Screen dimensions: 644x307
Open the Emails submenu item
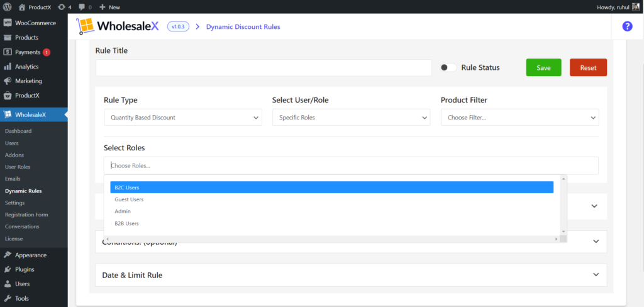13,179
